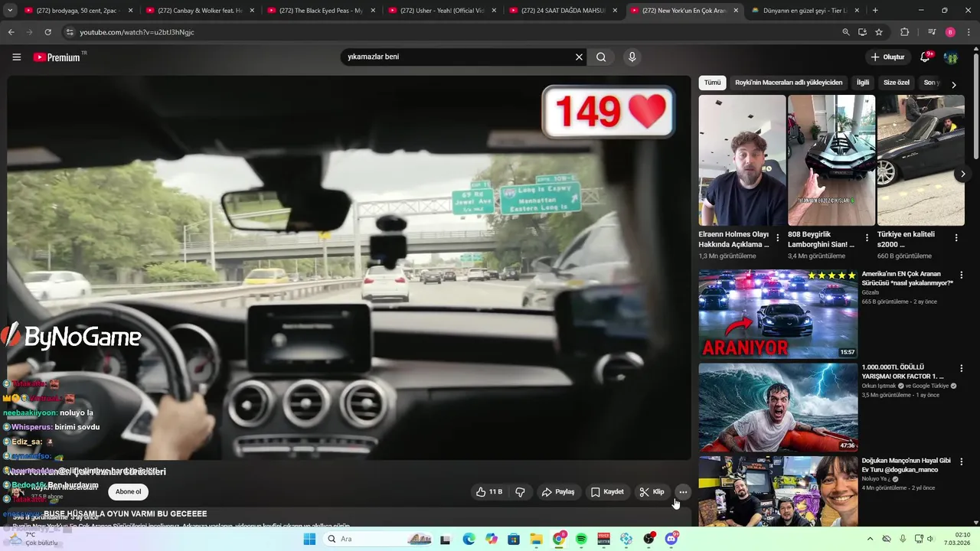Click the video player frame
This screenshot has width=980, height=551.
click(349, 268)
